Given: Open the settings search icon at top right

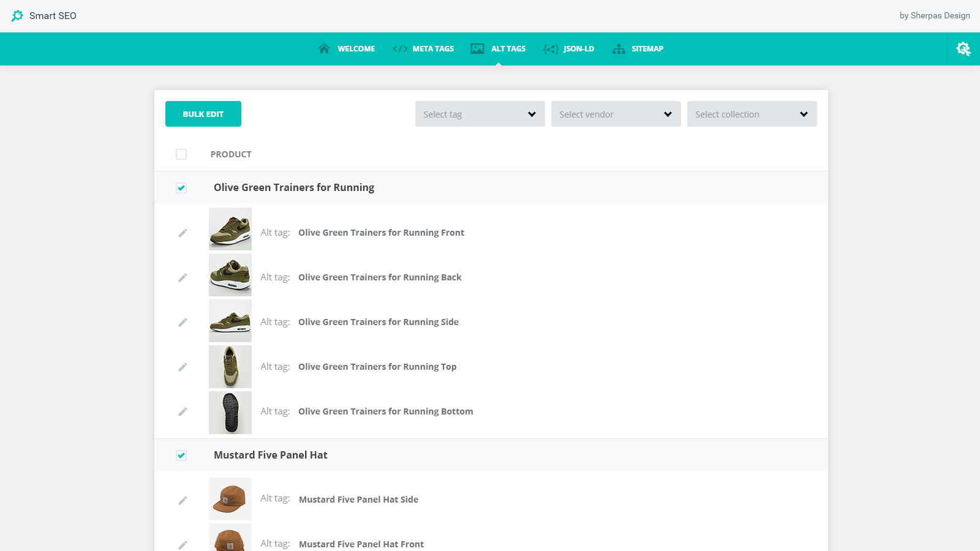Looking at the screenshot, I should [x=963, y=48].
